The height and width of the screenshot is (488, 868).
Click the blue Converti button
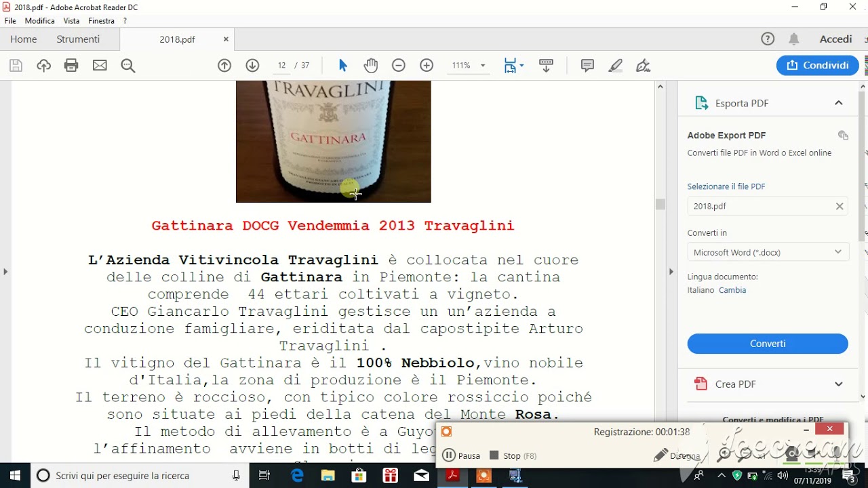tap(767, 344)
